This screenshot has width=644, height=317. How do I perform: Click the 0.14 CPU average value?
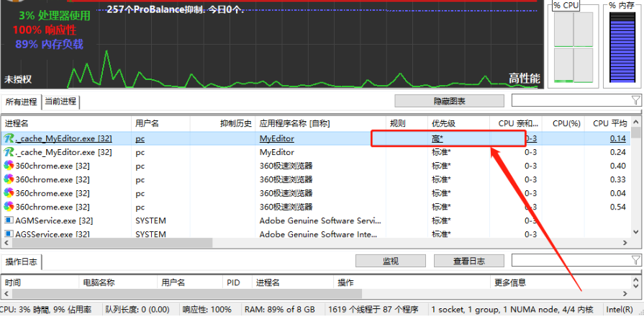pos(617,138)
